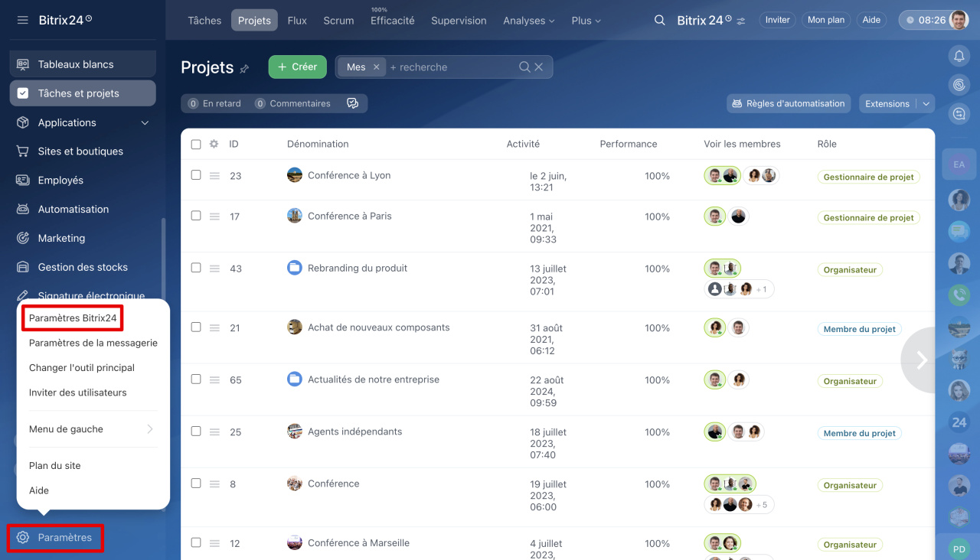Click the search magnifier in top bar

(x=659, y=21)
